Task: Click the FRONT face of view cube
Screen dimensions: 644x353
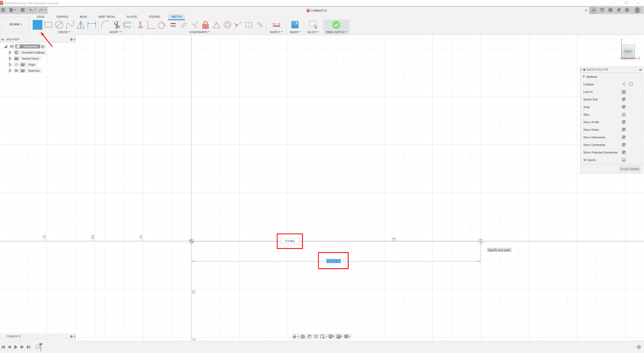Action: pyautogui.click(x=628, y=52)
